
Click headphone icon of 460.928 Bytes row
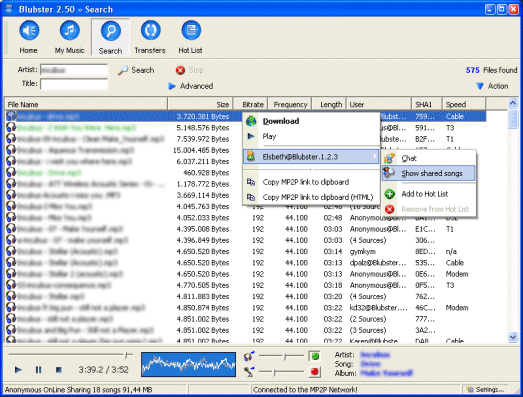tap(11, 172)
